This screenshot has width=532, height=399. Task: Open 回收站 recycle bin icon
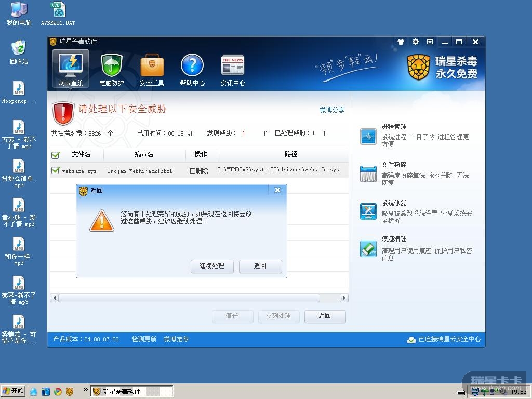(19, 52)
